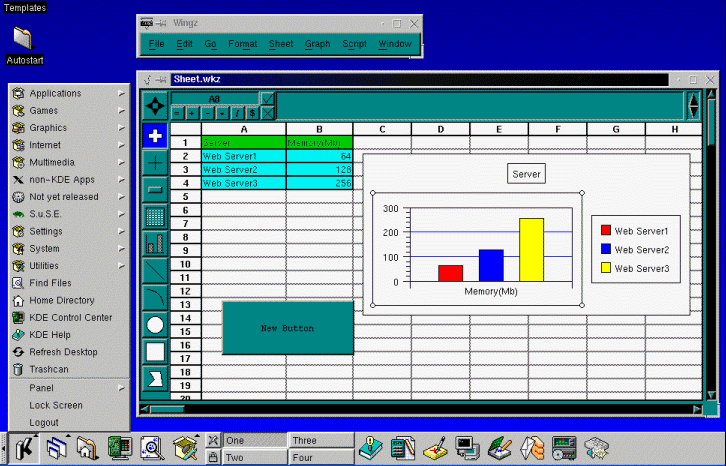The height and width of the screenshot is (466, 726).
Task: Expand Graphics submenu
Action: 69,128
